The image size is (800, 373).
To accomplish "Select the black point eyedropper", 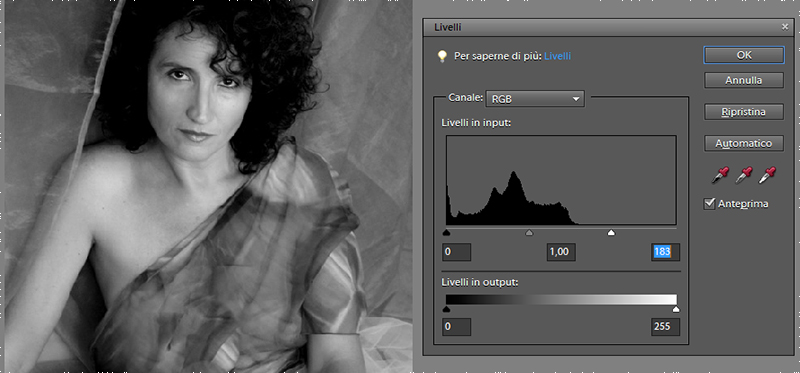I will (720, 175).
